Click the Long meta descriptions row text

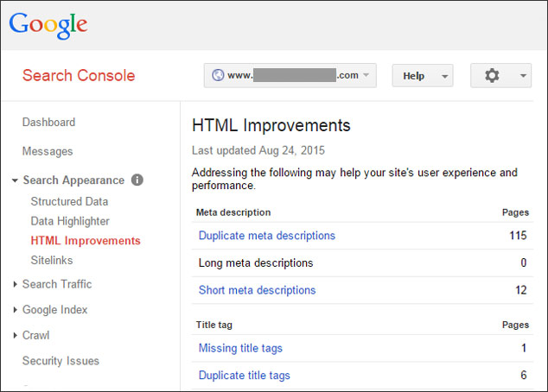click(x=256, y=262)
